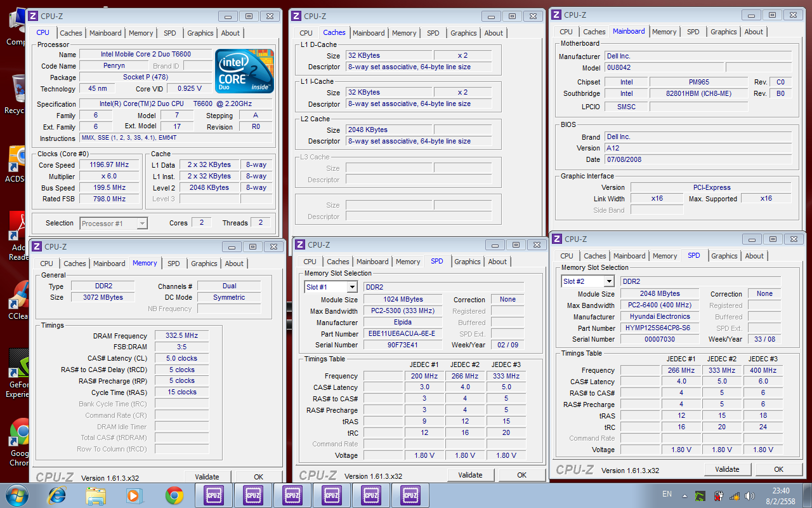Open Graphics tab in the Processor window

200,33
